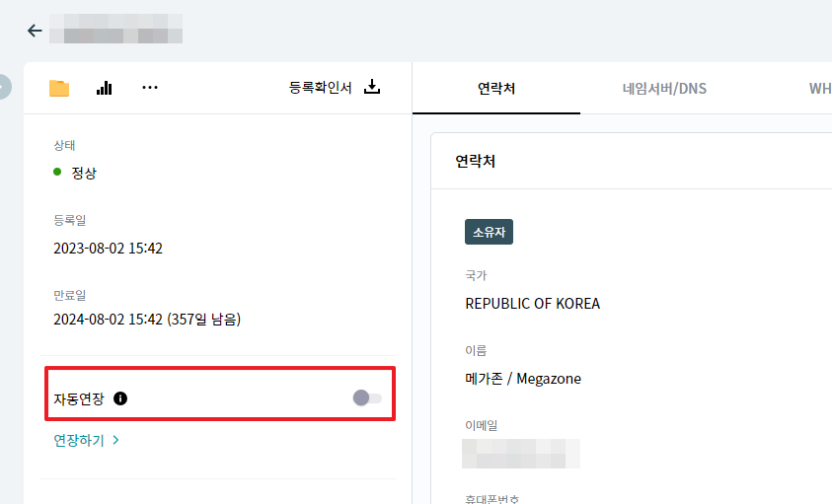Click the 연장하기 link

point(79,441)
